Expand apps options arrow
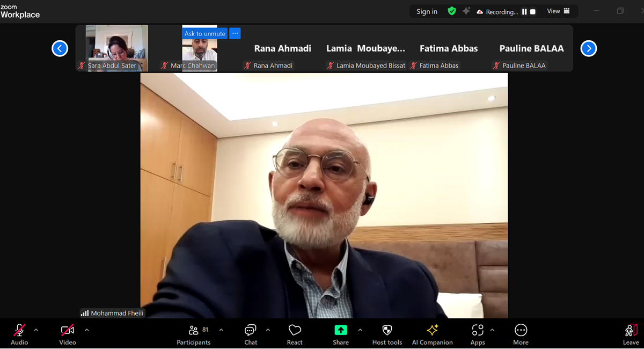Image resolution: width=644 pixels, height=349 pixels. pos(492,330)
